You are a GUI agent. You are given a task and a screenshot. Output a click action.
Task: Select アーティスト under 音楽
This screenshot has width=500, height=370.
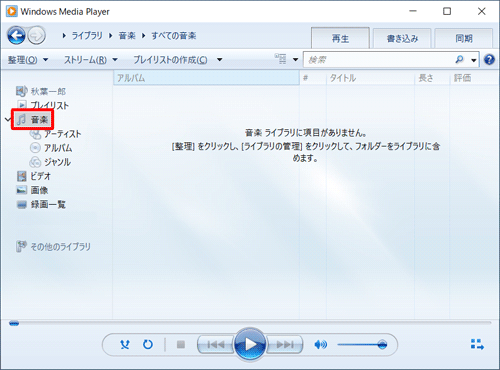(62, 134)
